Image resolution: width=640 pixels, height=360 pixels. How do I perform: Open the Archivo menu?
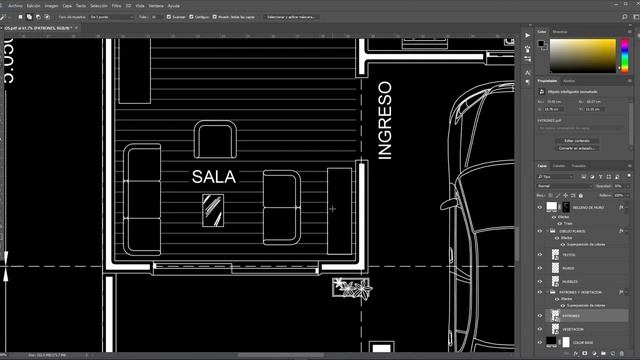16,6
